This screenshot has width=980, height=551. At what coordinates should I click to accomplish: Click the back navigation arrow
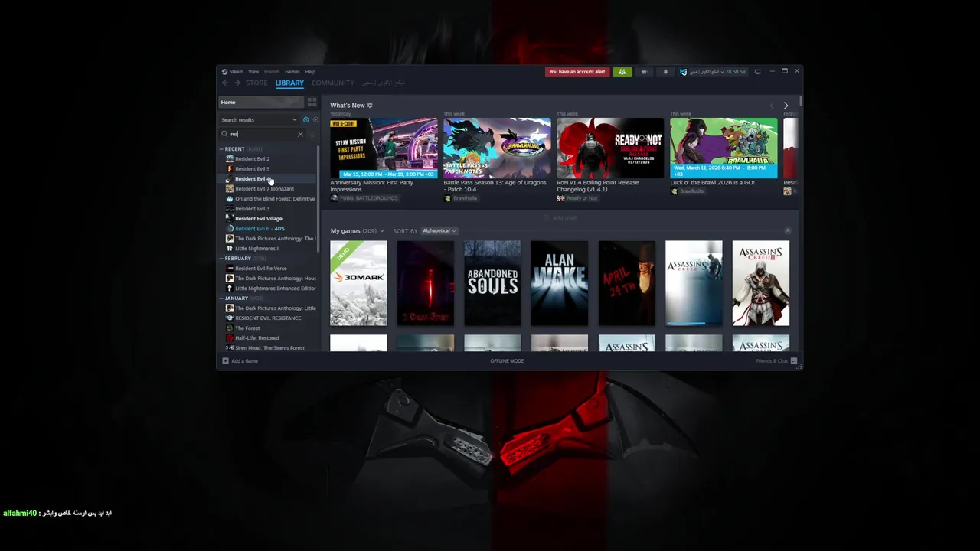[x=225, y=83]
